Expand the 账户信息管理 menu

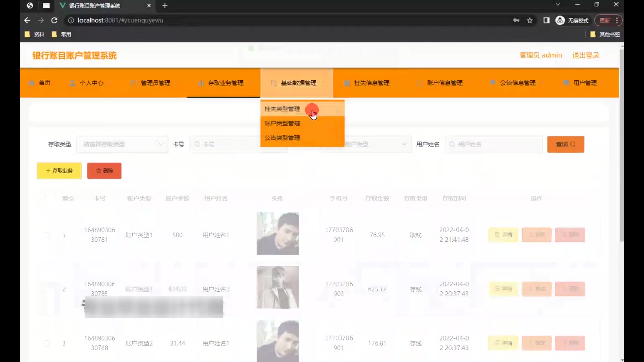pos(444,83)
